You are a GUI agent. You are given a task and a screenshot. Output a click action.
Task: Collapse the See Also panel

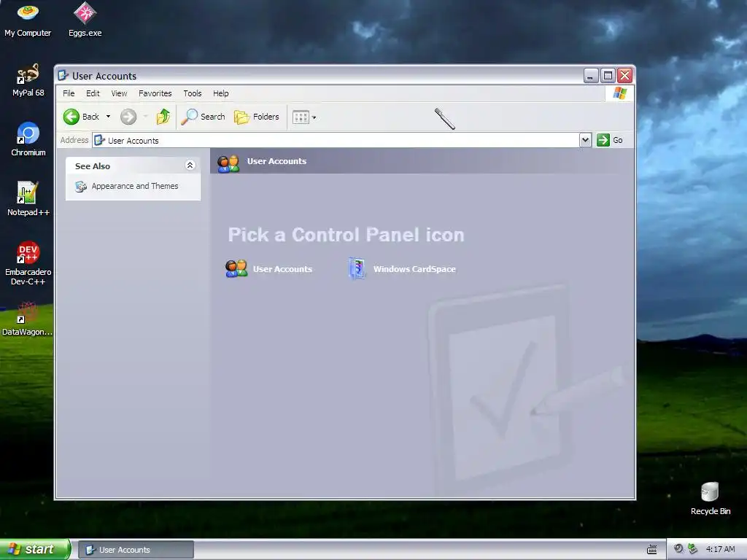190,166
